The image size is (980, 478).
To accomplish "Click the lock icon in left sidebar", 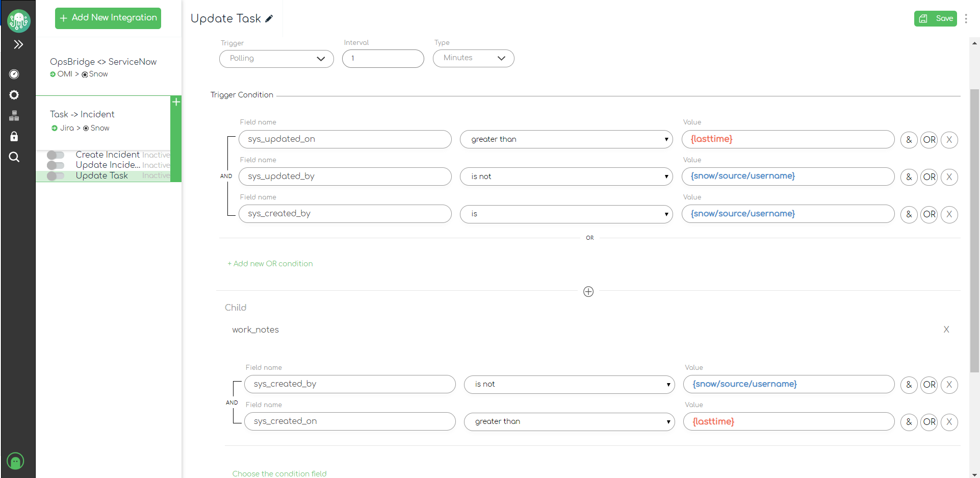I will point(14,136).
